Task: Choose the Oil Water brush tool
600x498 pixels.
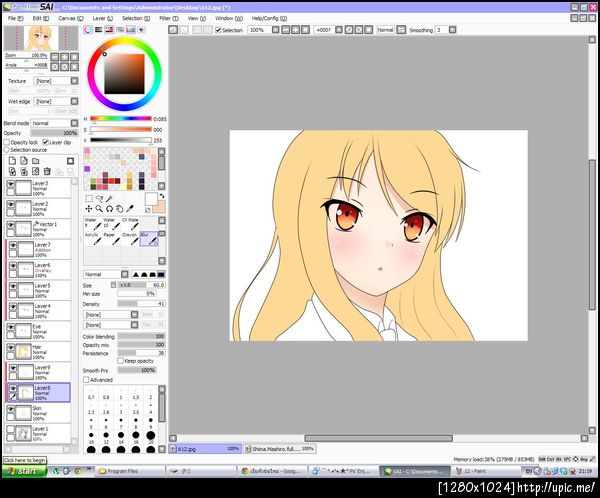Action: tap(130, 224)
